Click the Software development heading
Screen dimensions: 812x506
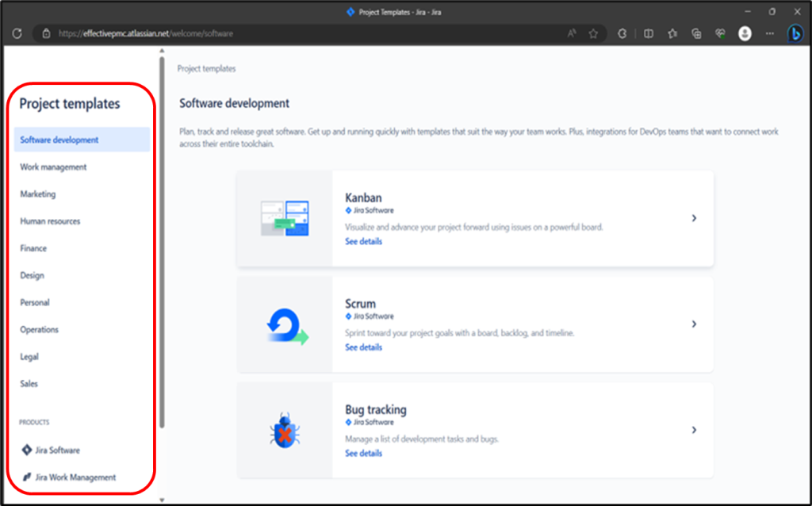tap(234, 104)
